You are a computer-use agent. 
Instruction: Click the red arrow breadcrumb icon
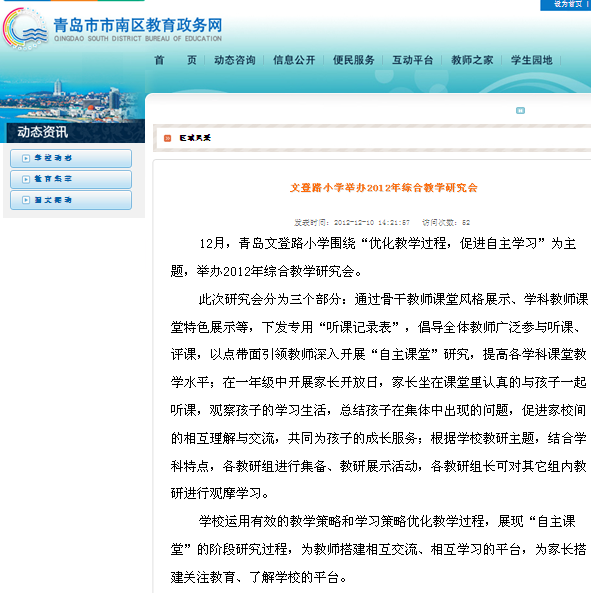pos(168,138)
